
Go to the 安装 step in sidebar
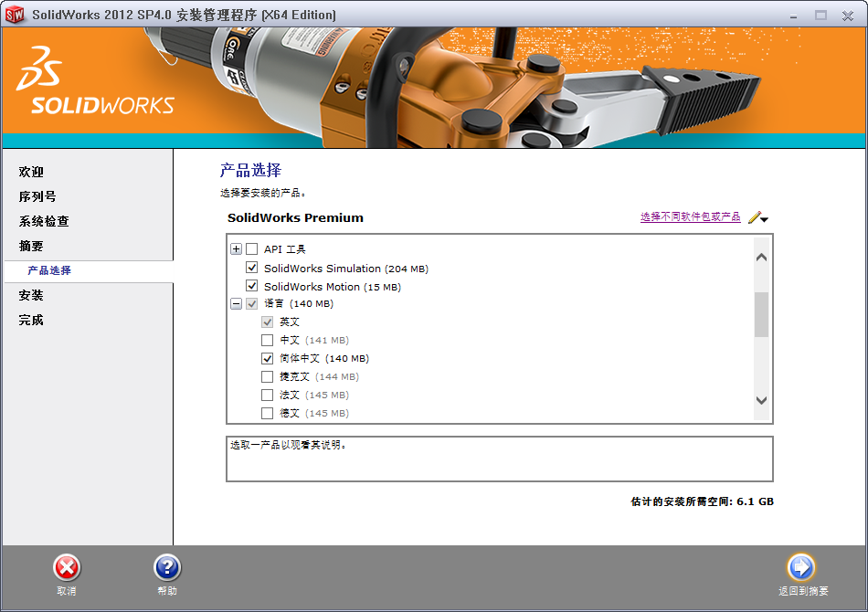pos(31,295)
